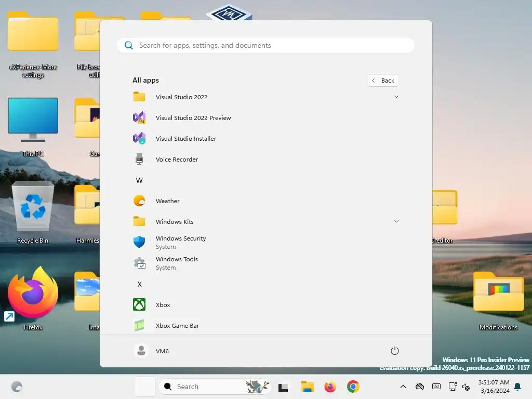Screen dimensions: 532x399
Task: Open the Visual Studio 2022 folder icon
Action: 139,97
